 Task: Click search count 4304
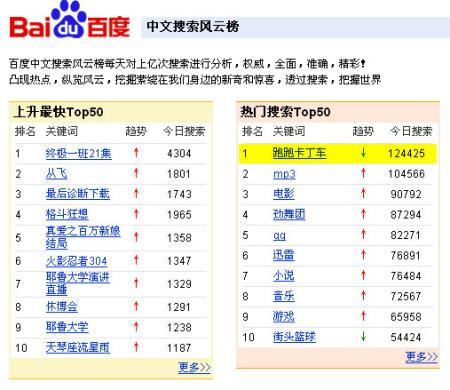tap(179, 154)
